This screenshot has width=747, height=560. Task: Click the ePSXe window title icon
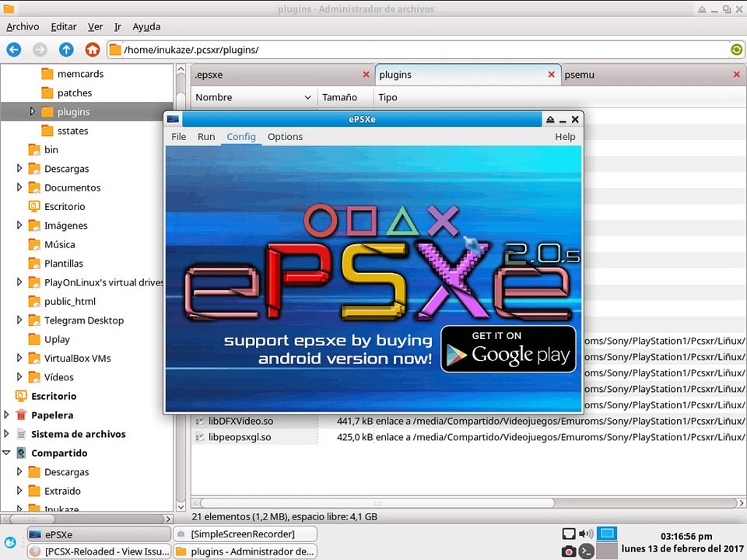[173, 119]
